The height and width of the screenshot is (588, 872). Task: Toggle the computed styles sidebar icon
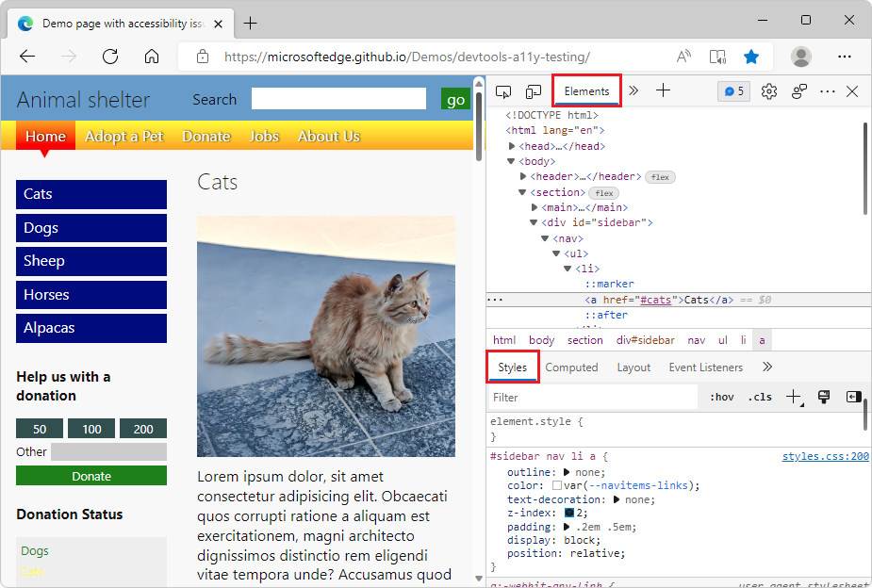[854, 397]
